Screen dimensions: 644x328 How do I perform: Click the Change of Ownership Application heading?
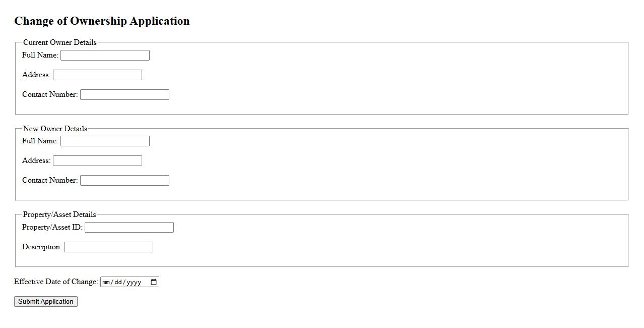pos(102,21)
